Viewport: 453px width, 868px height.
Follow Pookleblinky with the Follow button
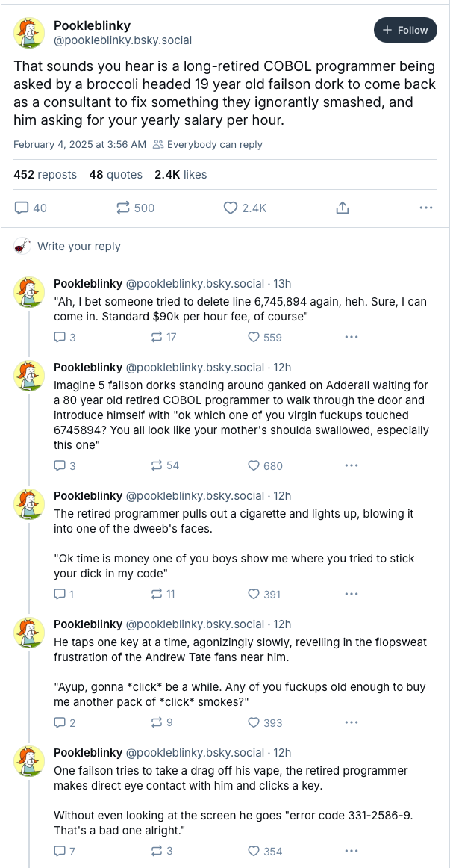click(x=404, y=30)
